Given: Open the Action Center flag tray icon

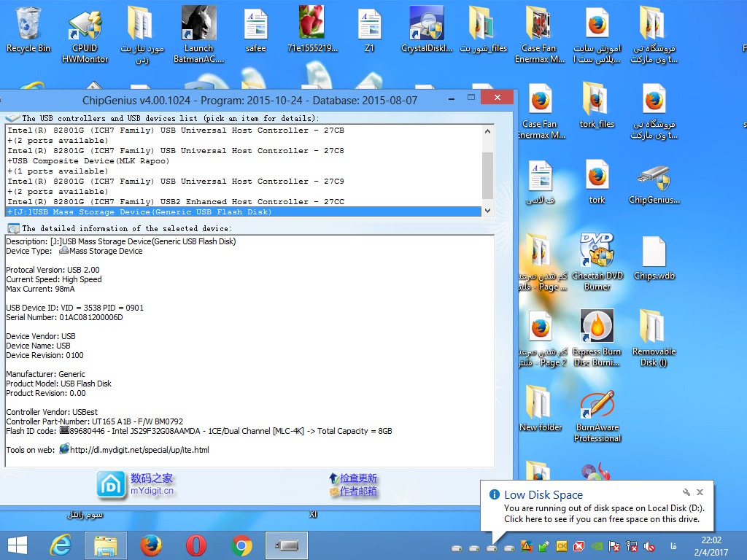Looking at the screenshot, I should (614, 546).
